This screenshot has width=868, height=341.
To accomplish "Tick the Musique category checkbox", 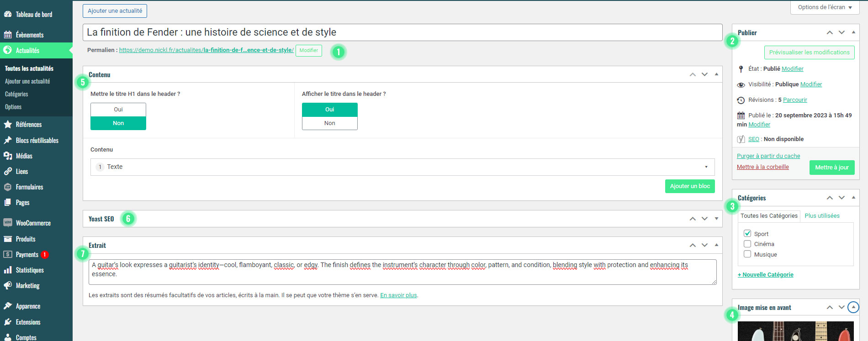I will point(747,254).
